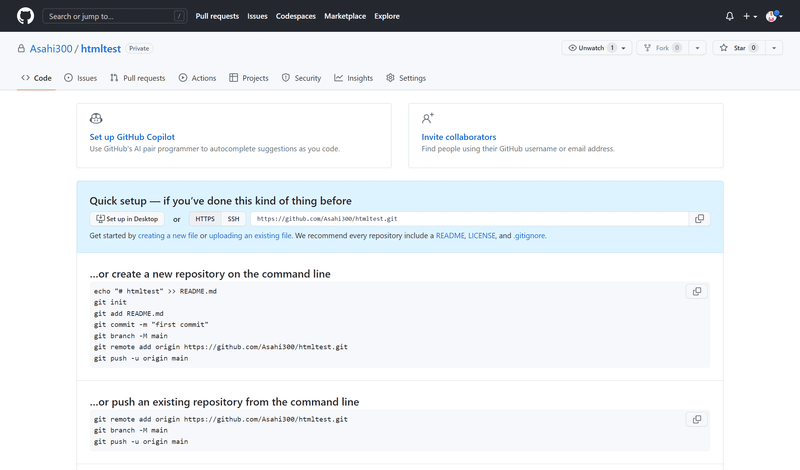The height and width of the screenshot is (470, 800).
Task: Open Marketplace in top navigation
Action: 345,16
